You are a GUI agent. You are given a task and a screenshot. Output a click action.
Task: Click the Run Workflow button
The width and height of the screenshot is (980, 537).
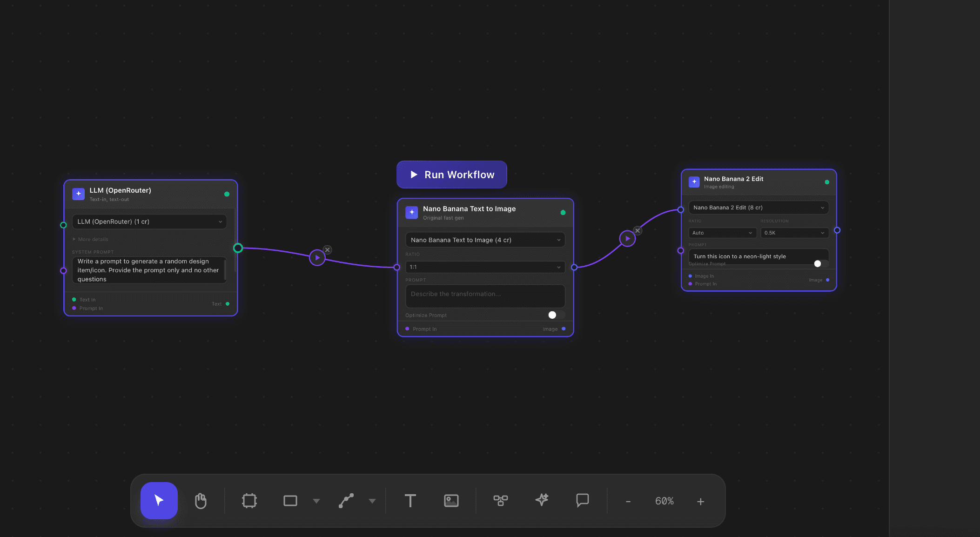[x=451, y=175]
